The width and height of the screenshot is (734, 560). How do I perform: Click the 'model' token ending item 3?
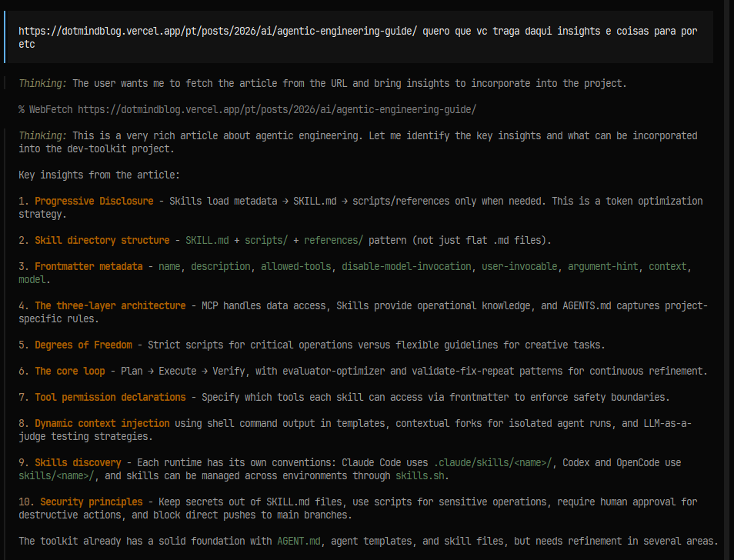click(32, 280)
